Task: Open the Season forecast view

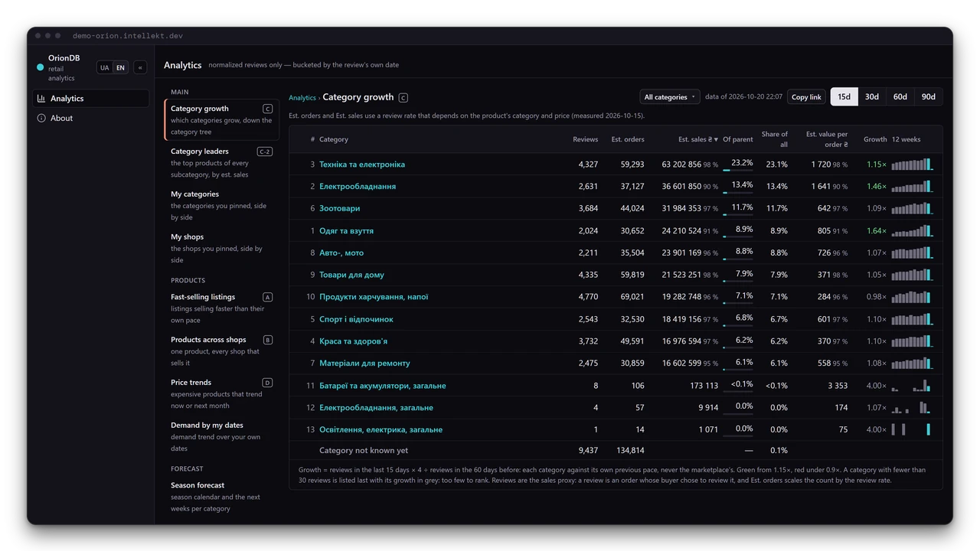Action: pyautogui.click(x=221, y=496)
